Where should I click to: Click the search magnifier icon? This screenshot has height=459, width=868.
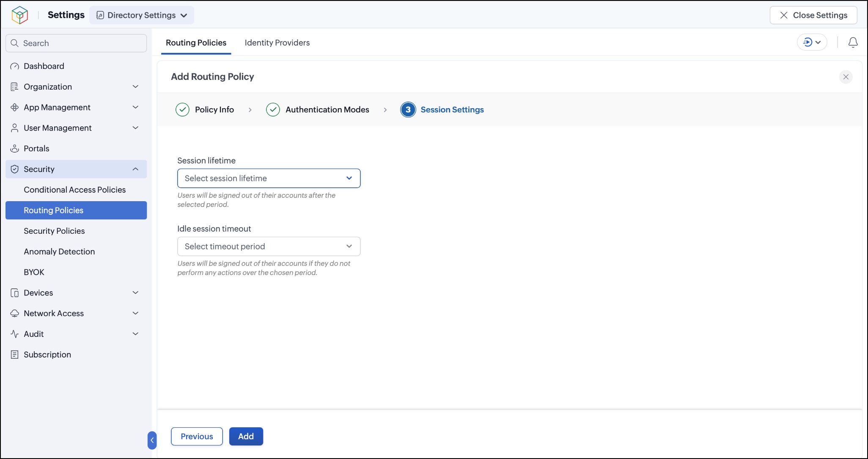coord(15,43)
